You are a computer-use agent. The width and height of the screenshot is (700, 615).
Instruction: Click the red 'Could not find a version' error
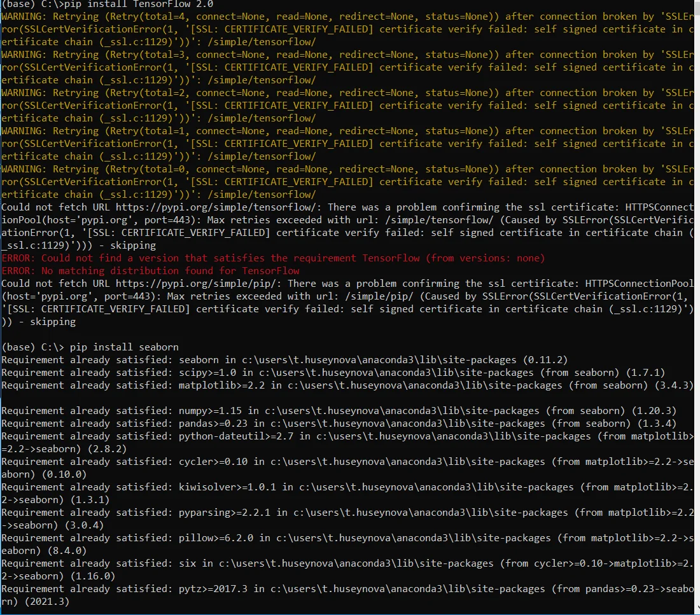(x=274, y=258)
